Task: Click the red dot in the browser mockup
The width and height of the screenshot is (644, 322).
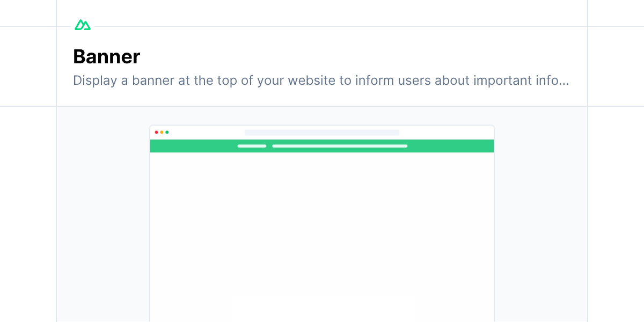Action: [157, 132]
